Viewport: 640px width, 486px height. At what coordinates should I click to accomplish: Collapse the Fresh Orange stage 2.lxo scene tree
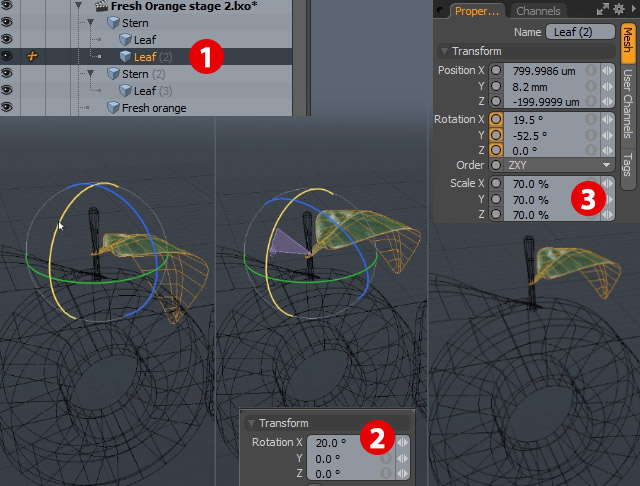[x=78, y=5]
